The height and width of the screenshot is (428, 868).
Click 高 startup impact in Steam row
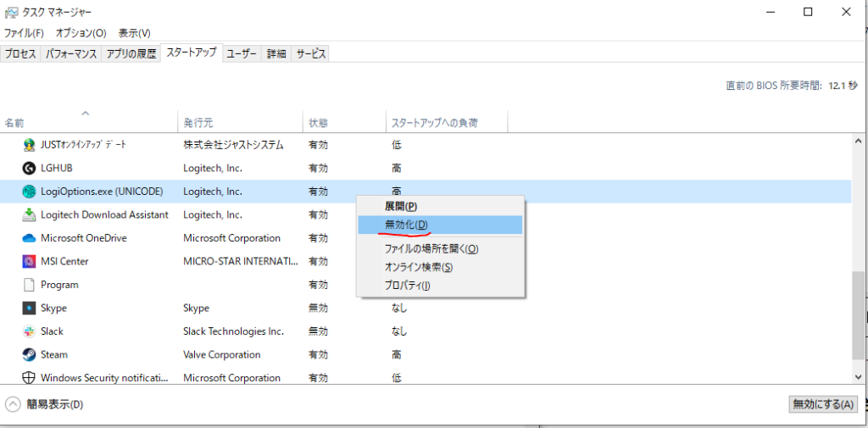(397, 354)
